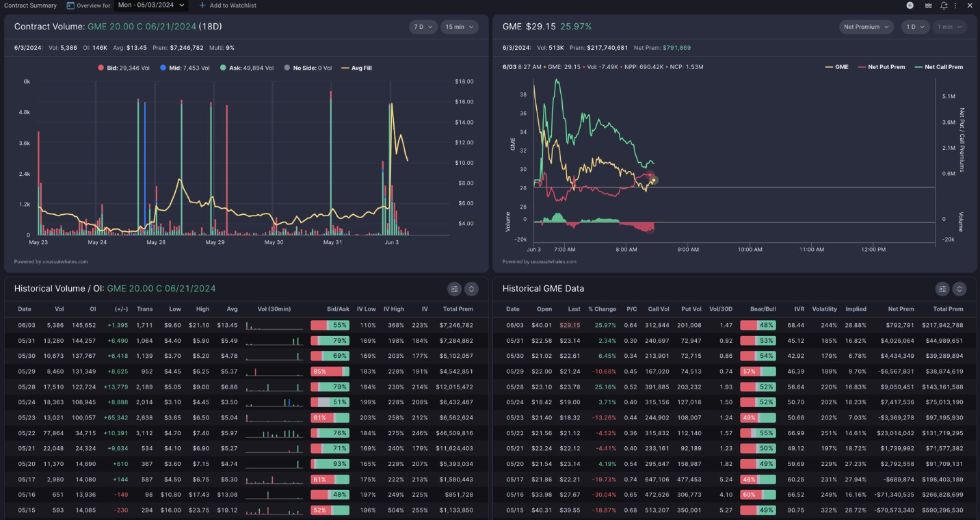Create an alert with the bell icon

pyautogui.click(x=944, y=5)
